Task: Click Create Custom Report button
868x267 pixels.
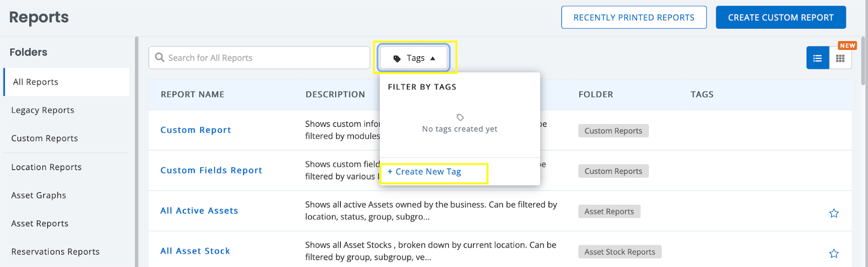Action: [781, 17]
